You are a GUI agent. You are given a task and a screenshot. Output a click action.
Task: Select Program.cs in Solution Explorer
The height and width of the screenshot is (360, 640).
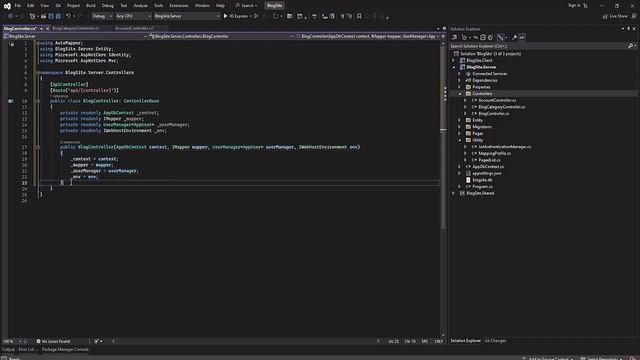[x=482, y=187]
